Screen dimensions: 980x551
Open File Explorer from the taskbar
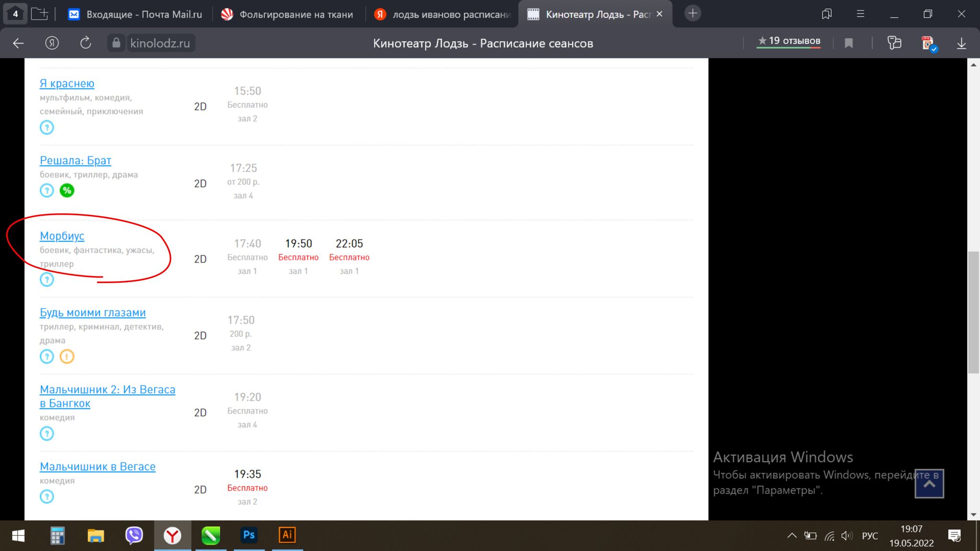pyautogui.click(x=96, y=536)
